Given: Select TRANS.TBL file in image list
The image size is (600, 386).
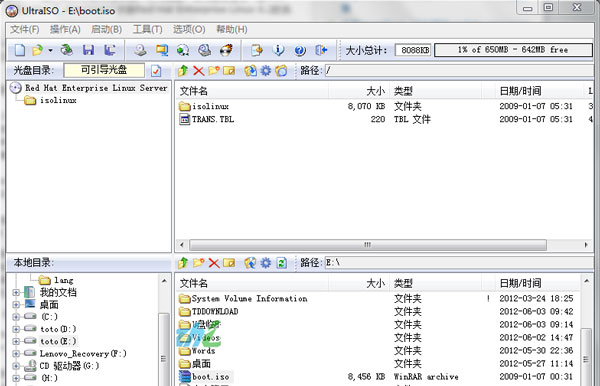Looking at the screenshot, I should (213, 119).
